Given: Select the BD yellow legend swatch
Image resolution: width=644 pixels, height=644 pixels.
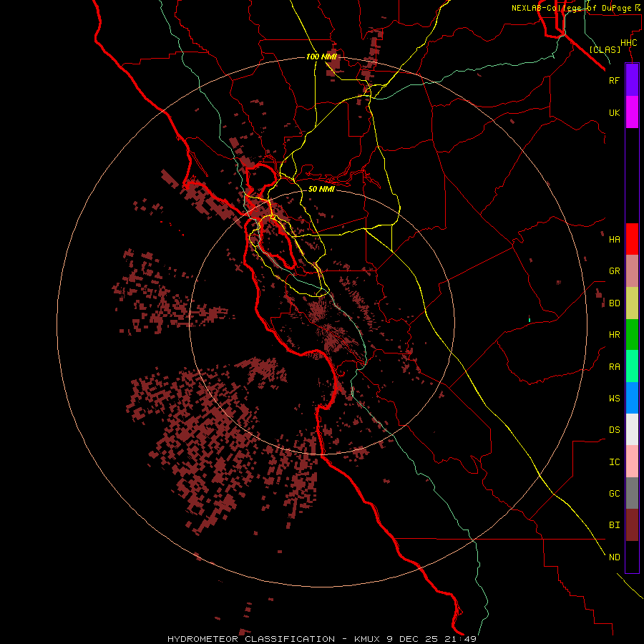Looking at the screenshot, I should tap(632, 303).
